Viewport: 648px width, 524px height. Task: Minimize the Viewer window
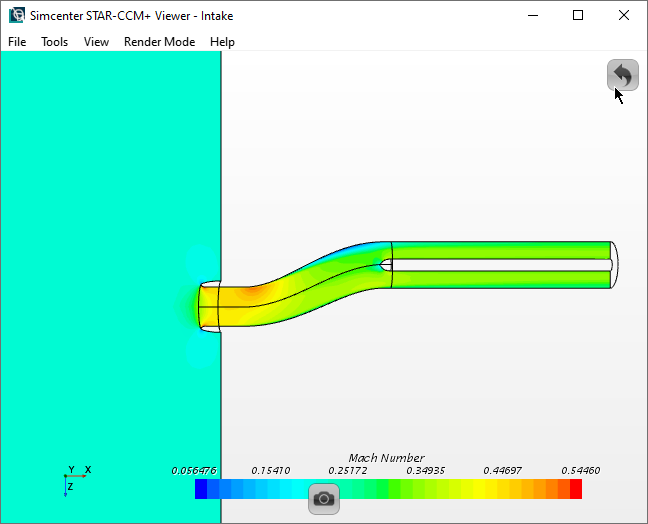pyautogui.click(x=531, y=15)
